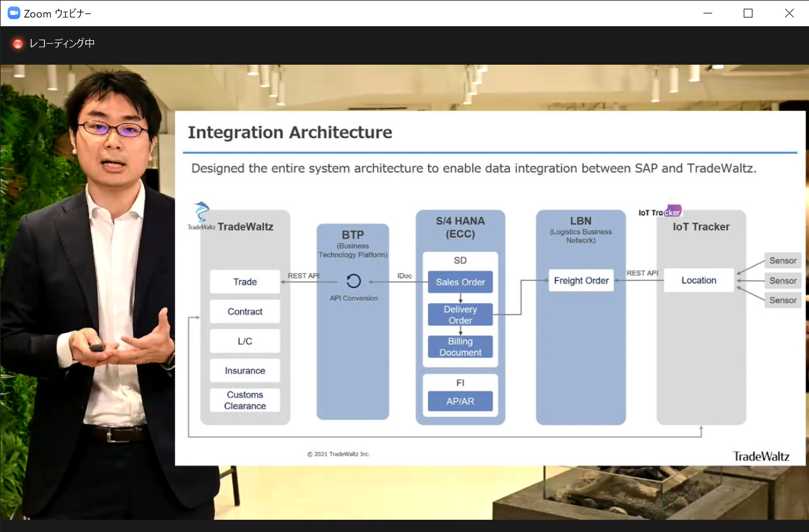The height and width of the screenshot is (532, 809).
Task: Click the Location box in IoT Tracker
Action: tap(699, 280)
